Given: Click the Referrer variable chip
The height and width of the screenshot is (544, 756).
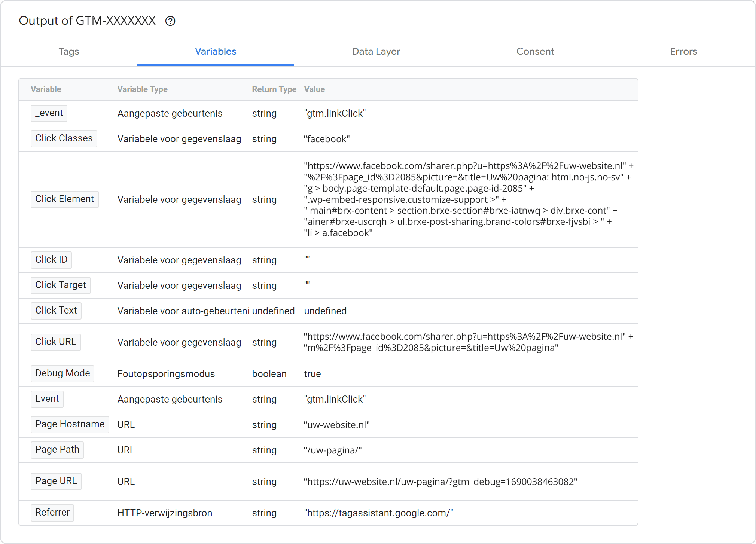Looking at the screenshot, I should [52, 513].
